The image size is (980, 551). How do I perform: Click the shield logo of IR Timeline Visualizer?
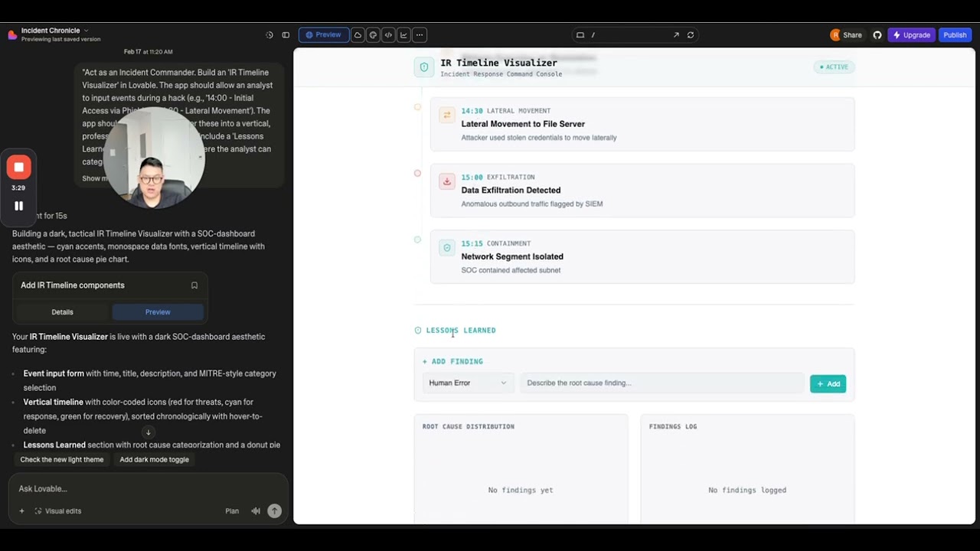[x=424, y=67]
